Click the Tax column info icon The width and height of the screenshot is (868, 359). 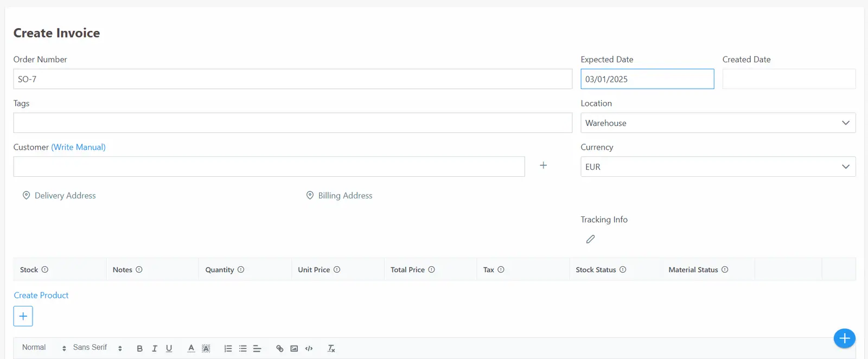click(501, 270)
